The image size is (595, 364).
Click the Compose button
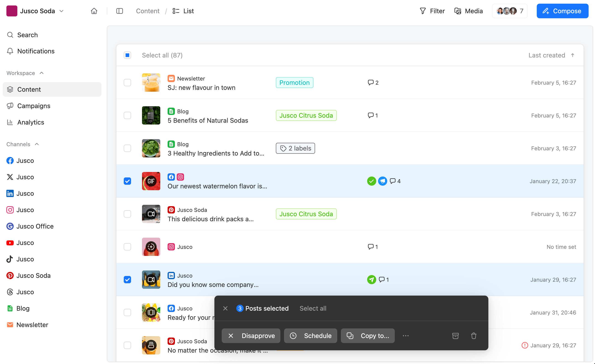(x=562, y=11)
